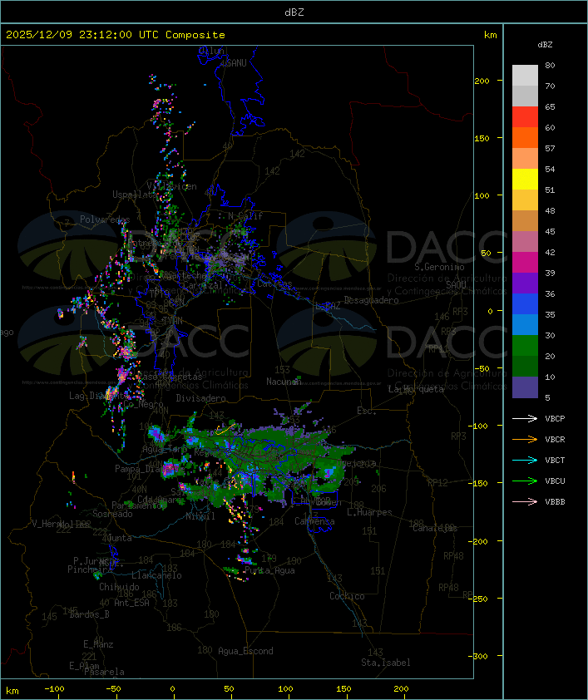Screen dimensions: 588x700
Task: Click the Cochico map label
Action: tap(347, 596)
